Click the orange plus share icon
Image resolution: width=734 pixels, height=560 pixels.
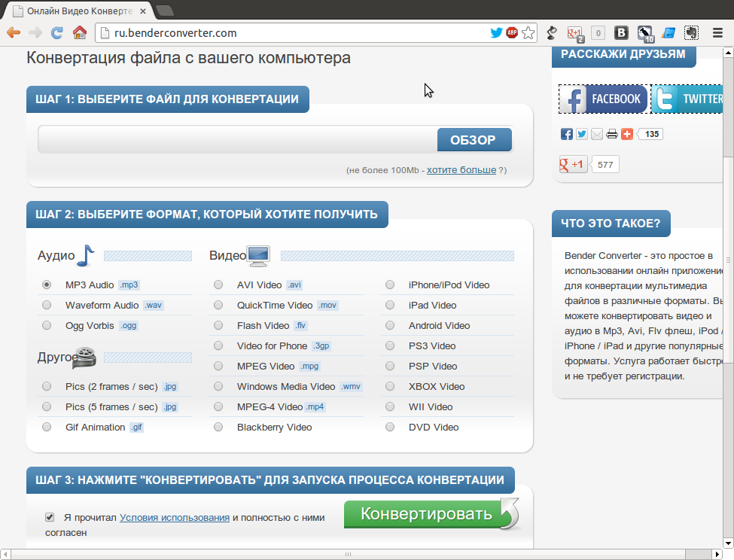click(627, 134)
